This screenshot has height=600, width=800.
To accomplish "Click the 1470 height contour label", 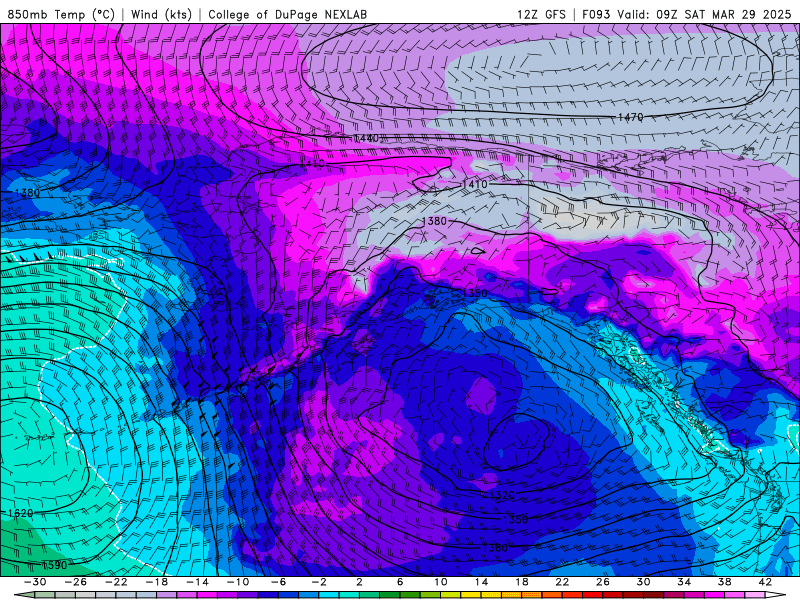I will pos(631,117).
